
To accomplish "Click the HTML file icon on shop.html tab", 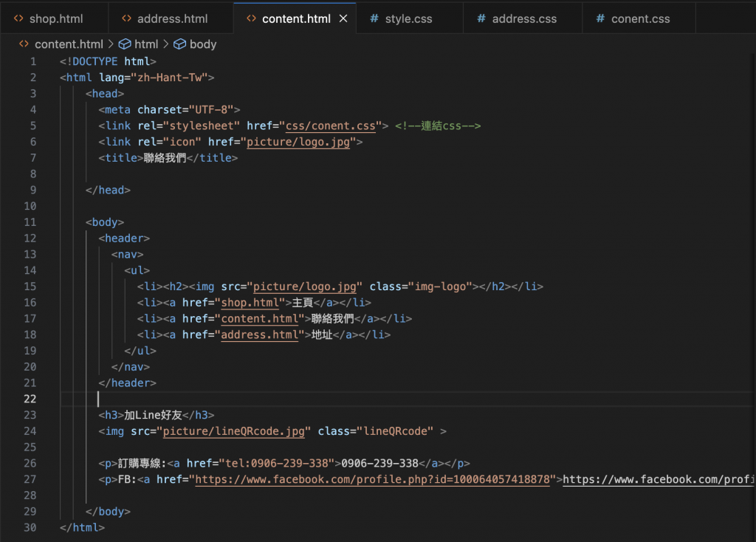I will (x=18, y=18).
